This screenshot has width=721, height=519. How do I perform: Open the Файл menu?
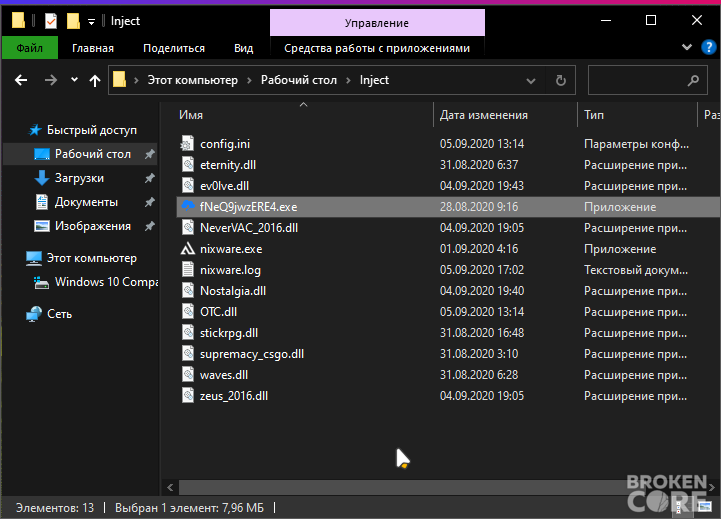tap(30, 48)
